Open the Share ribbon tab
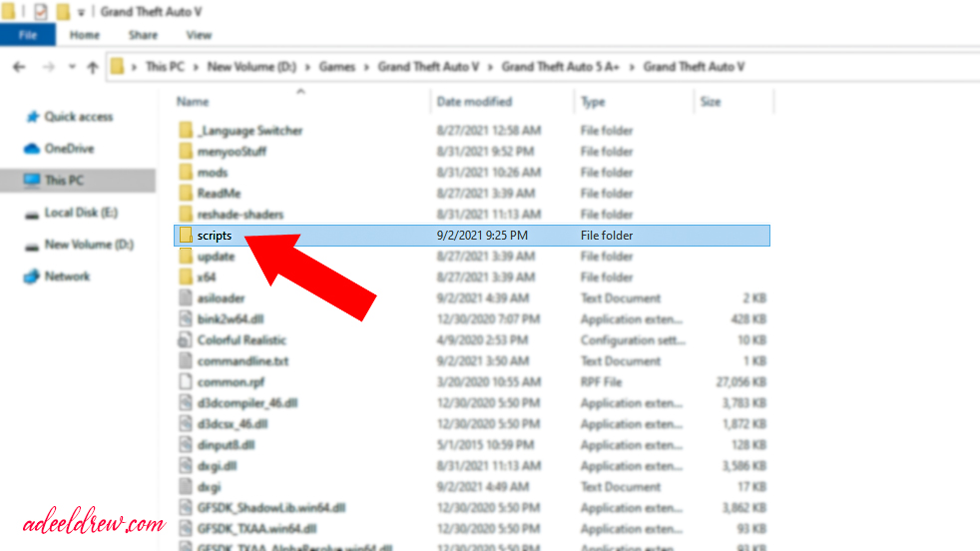The width and height of the screenshot is (980, 551). [143, 35]
